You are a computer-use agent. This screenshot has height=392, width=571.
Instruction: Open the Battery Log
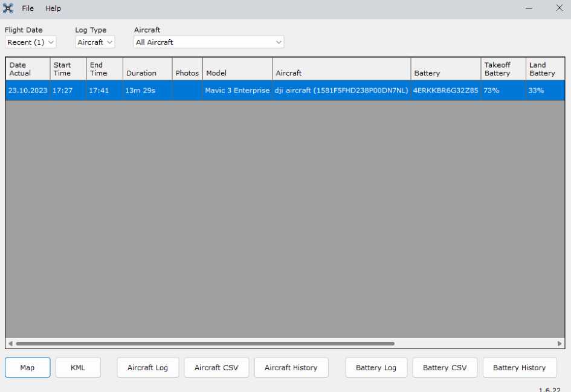click(376, 367)
